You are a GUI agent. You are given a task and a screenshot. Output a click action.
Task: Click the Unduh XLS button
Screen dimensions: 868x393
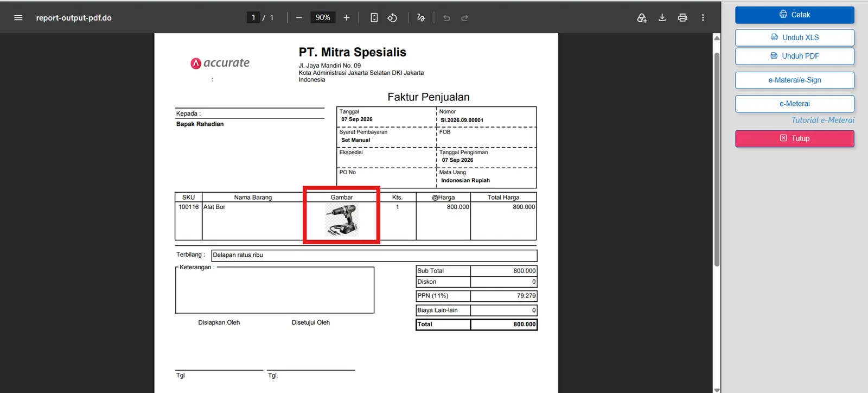[x=795, y=37]
